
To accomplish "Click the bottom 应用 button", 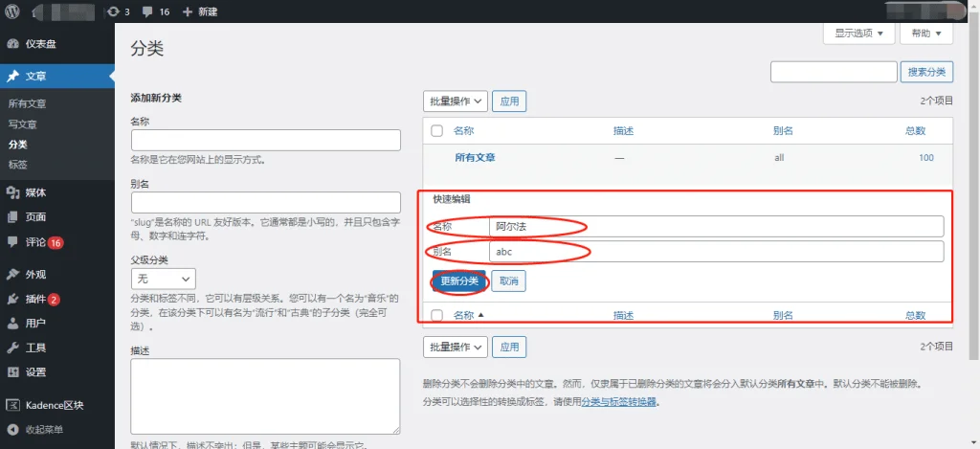I will coord(509,348).
